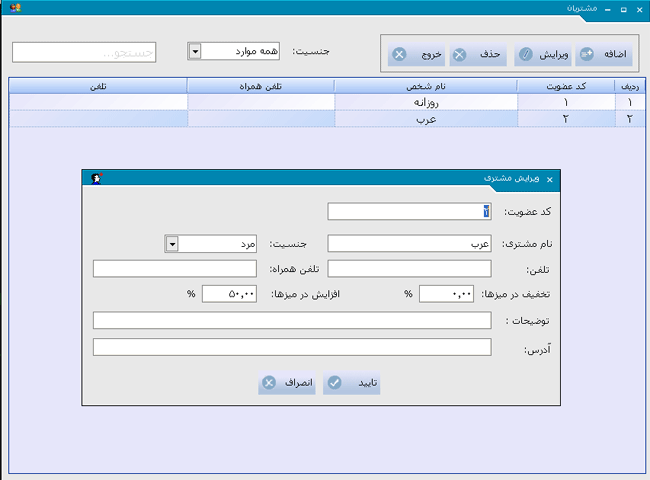The height and width of the screenshot is (480, 650).
Task: Click the X icon on the خروج button
Action: 399,54
